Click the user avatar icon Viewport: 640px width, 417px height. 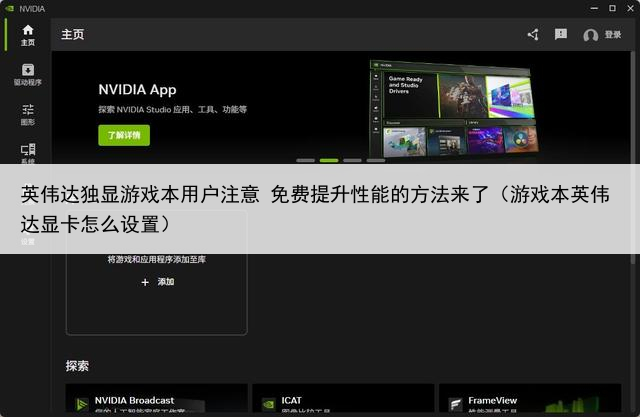point(590,35)
